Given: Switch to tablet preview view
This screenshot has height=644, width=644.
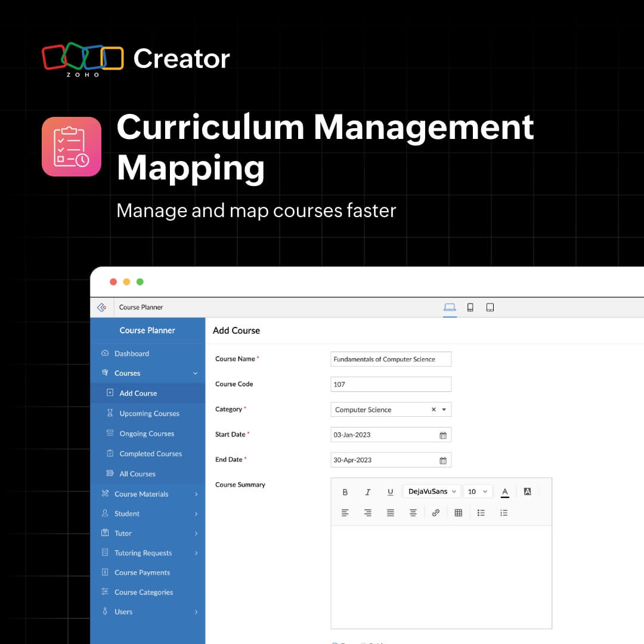Looking at the screenshot, I should click(490, 306).
